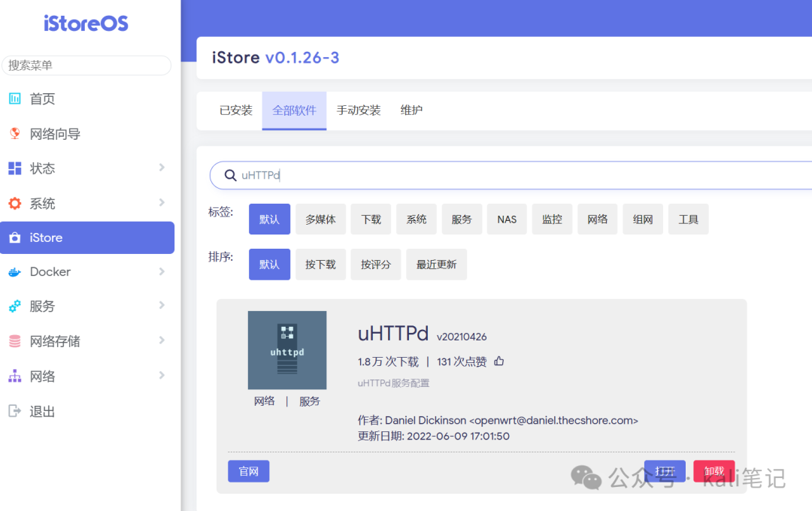Click update date 2022-06-09 17:01:50
812x511 pixels.
tap(434, 436)
